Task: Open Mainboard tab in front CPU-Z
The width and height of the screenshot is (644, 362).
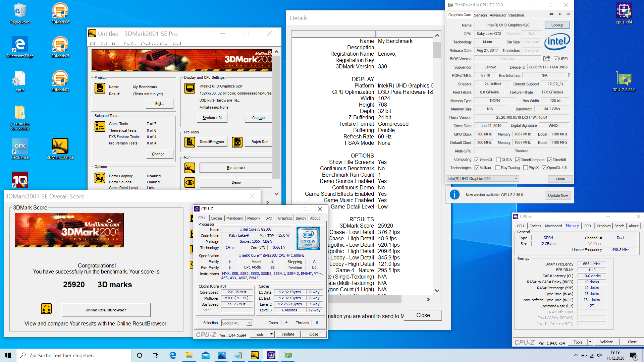Action: point(235,218)
